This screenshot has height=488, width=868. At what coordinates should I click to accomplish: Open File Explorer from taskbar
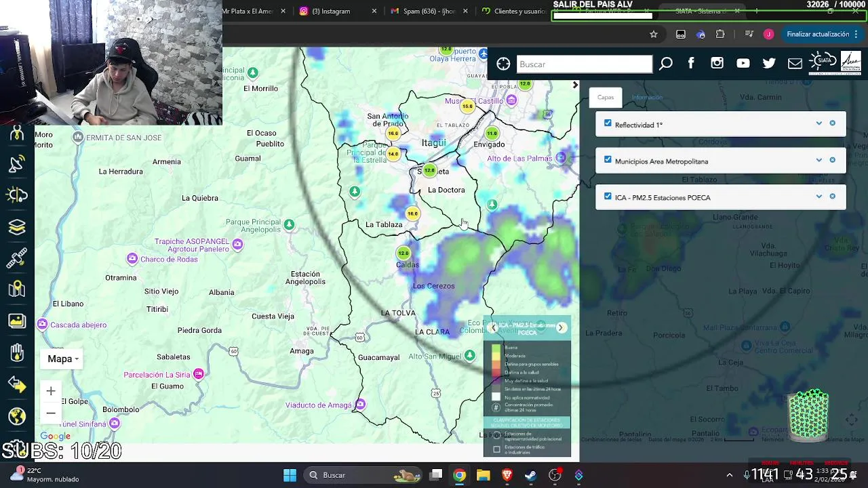click(x=484, y=475)
